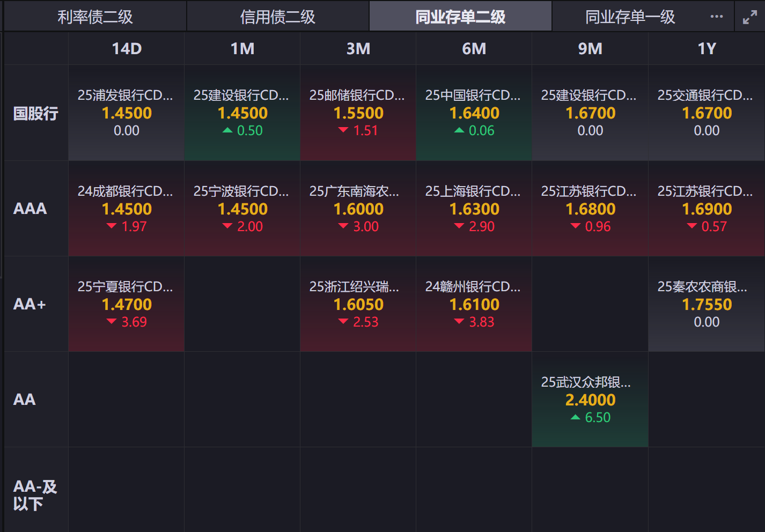This screenshot has height=532, width=765.
Task: Open the 25中国银行CD cell at 1.6400
Action: point(474,113)
